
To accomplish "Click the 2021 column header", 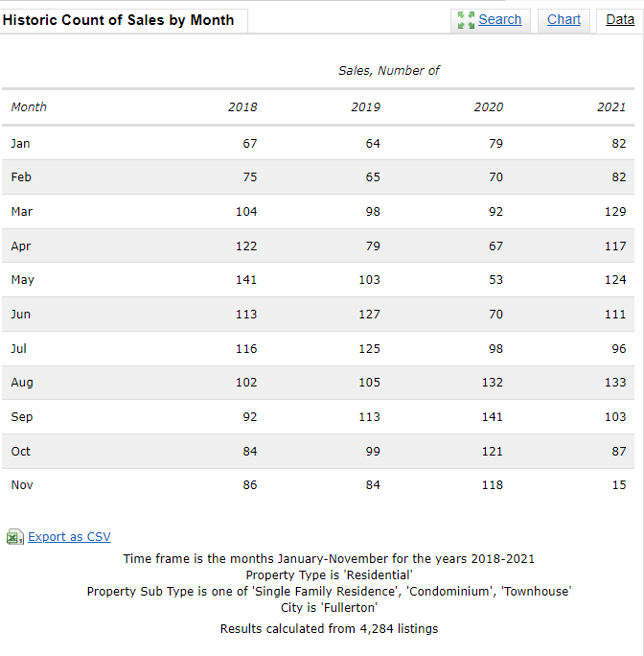I will (611, 107).
